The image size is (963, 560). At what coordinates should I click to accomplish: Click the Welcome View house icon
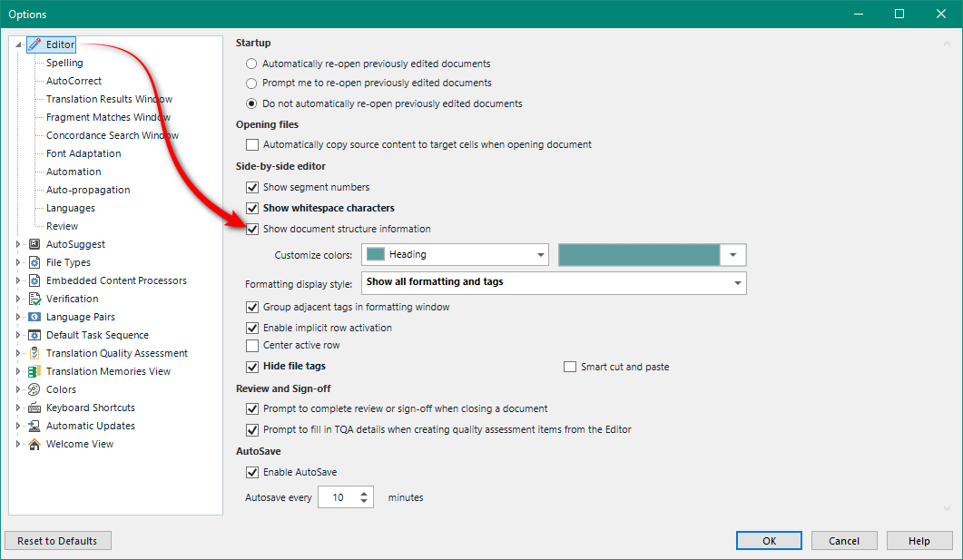point(34,444)
